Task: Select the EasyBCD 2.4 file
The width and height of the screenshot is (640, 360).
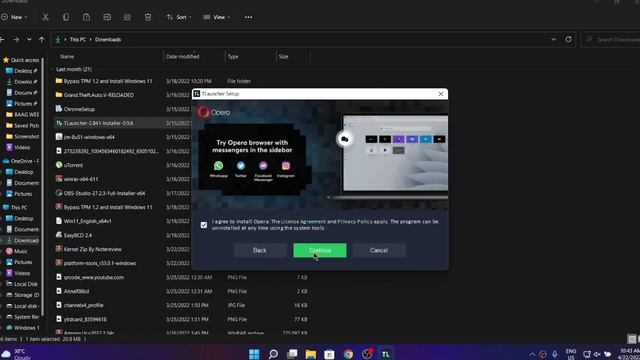Action: tap(78, 235)
